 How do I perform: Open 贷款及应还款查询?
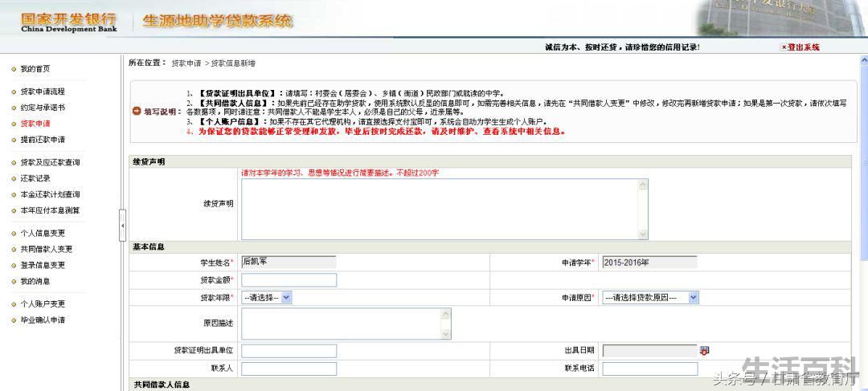[50, 163]
